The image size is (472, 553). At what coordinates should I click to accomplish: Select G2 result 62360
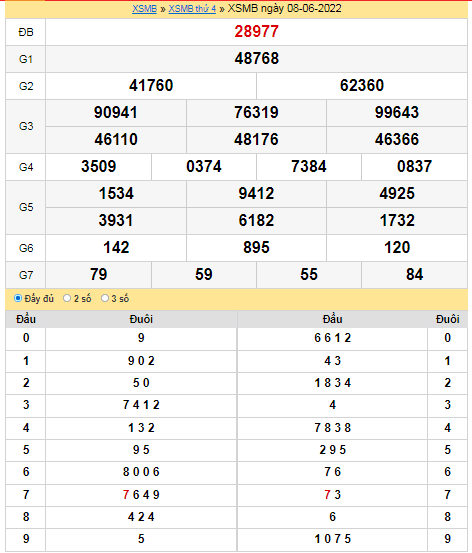[x=362, y=86]
